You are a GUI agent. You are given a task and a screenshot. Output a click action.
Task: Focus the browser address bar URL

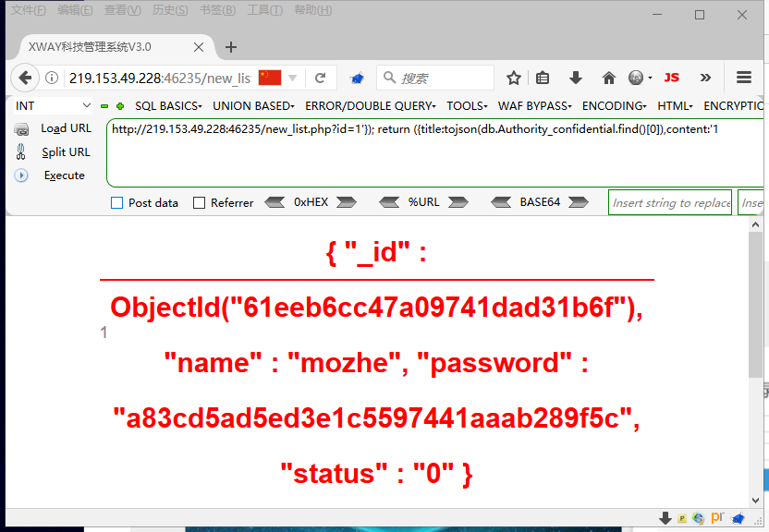[x=160, y=78]
